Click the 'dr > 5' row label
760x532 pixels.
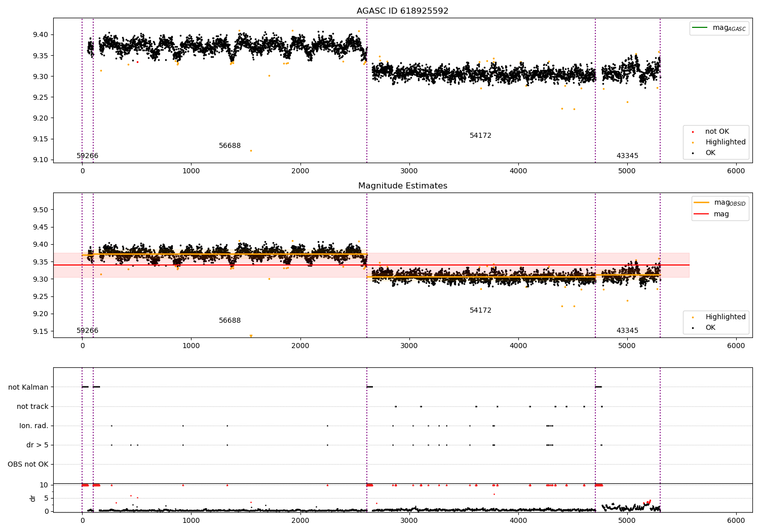tap(37, 445)
